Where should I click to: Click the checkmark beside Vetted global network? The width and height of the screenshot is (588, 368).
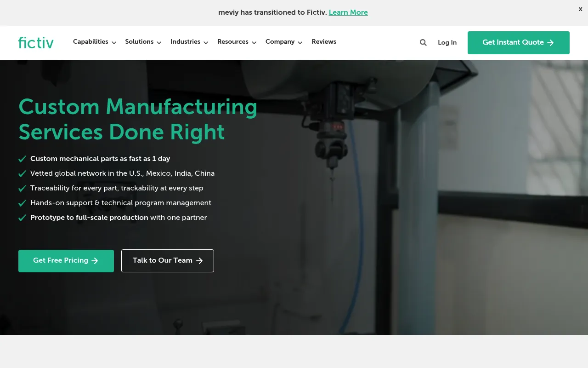pos(22,173)
